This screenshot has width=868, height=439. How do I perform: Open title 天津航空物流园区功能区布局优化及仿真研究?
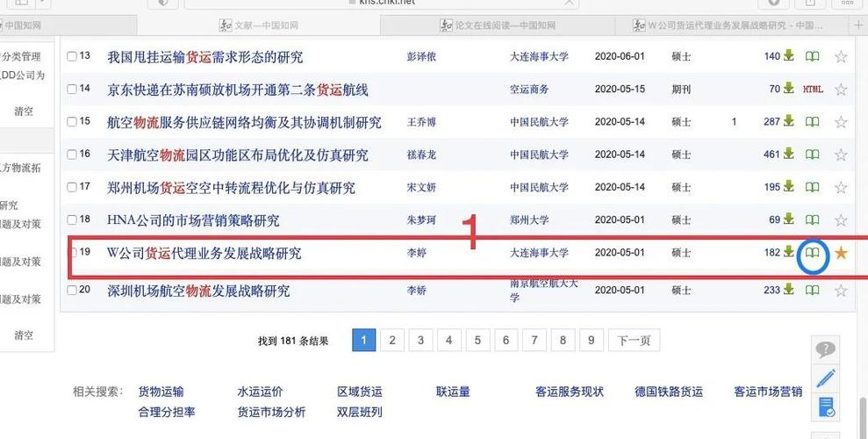tap(237, 155)
